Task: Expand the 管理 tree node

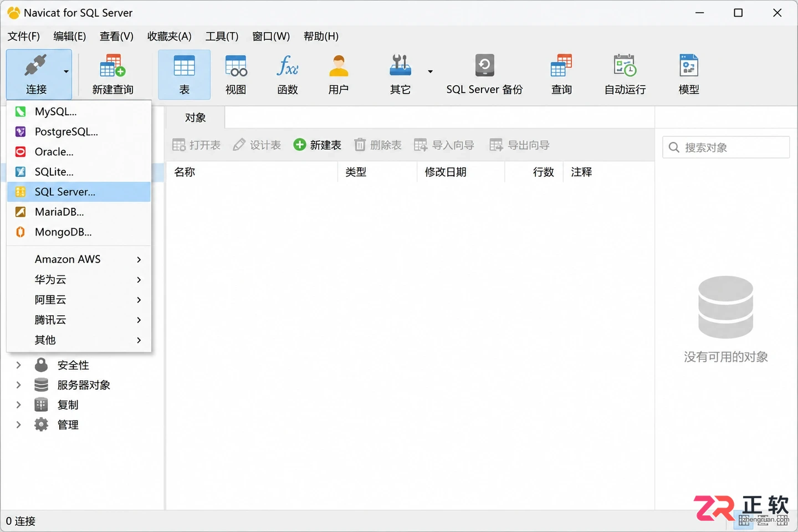Action: click(x=18, y=424)
